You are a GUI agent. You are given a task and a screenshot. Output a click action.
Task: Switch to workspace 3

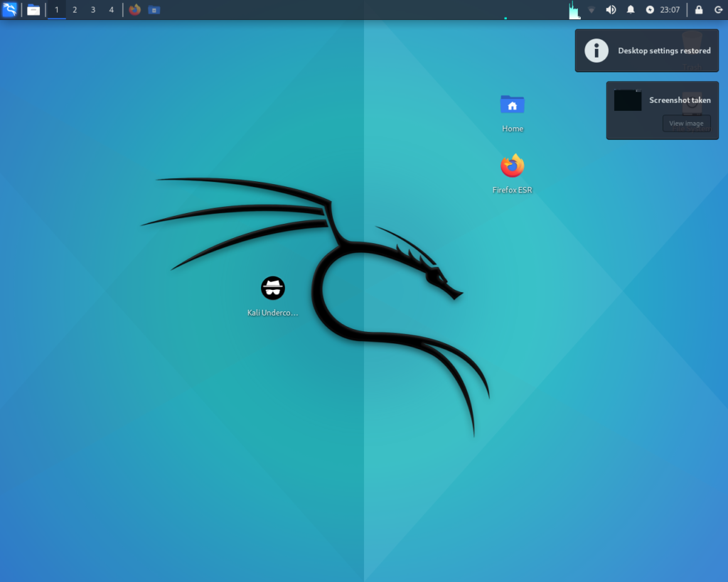(x=93, y=10)
